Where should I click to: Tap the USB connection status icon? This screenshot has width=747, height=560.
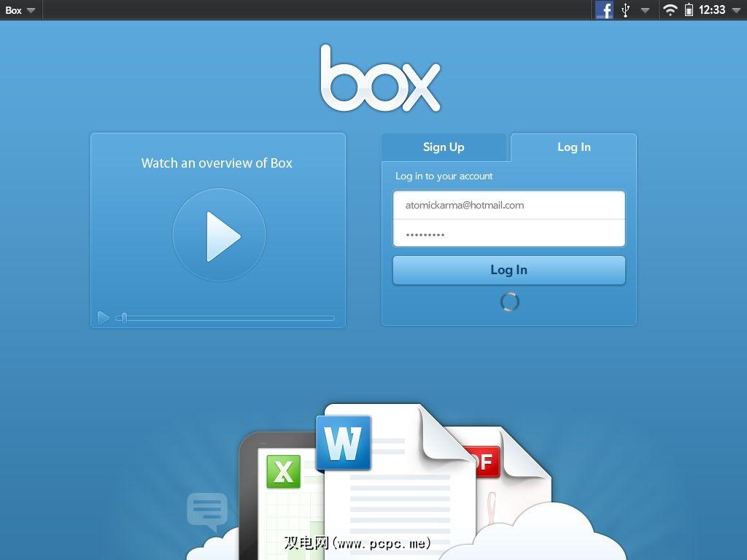pos(625,10)
